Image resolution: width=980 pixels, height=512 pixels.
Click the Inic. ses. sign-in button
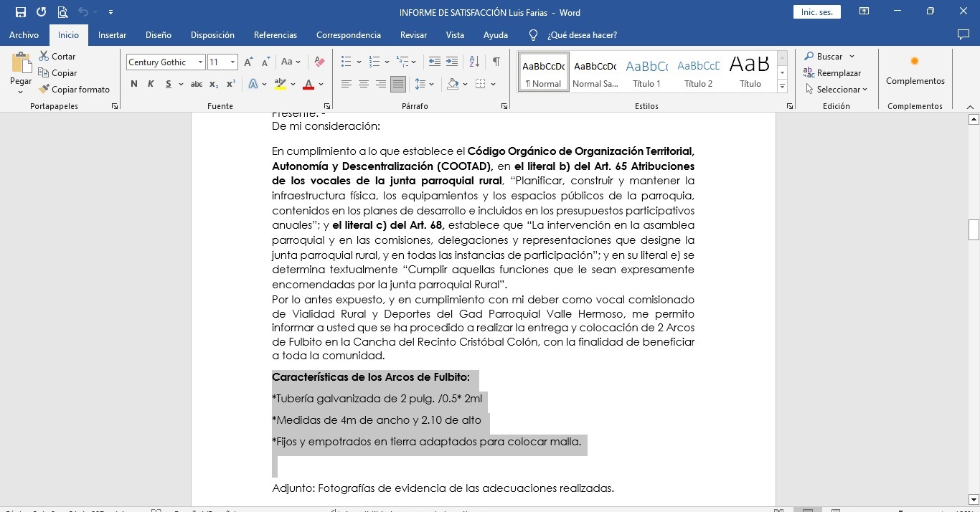[x=816, y=12]
